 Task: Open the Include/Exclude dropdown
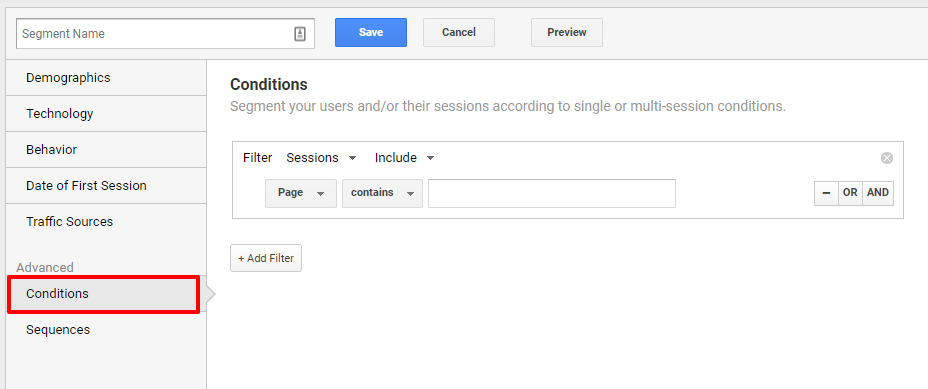(x=405, y=158)
